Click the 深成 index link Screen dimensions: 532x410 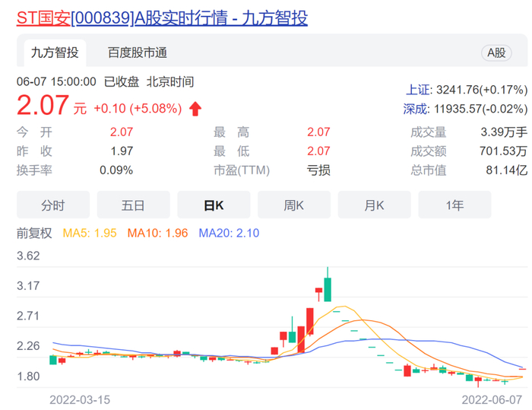click(x=416, y=109)
